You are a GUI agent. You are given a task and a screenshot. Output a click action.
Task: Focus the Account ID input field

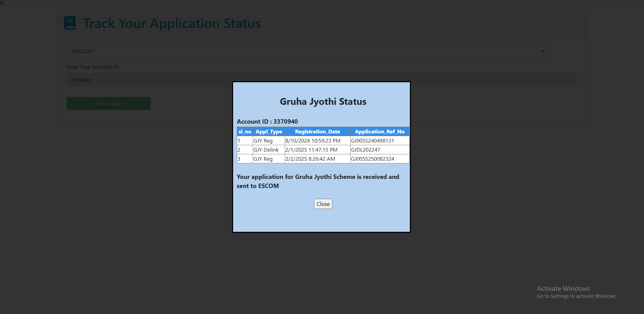[321, 80]
